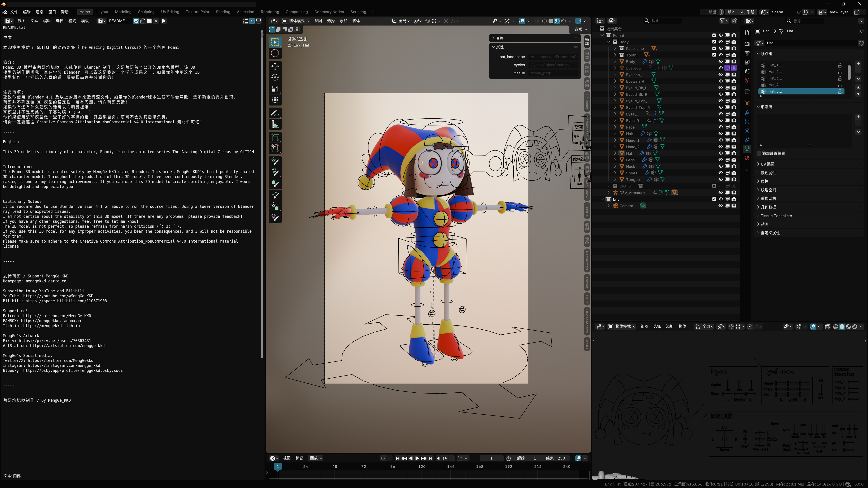The image size is (868, 488).
Task: Select the Hat_3.L vertex group
Action: [775, 78]
